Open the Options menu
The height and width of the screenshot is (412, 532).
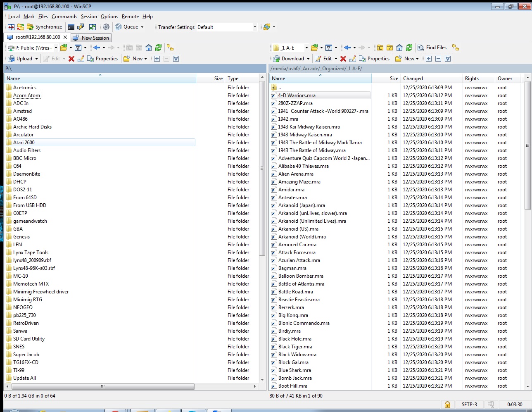(109, 17)
